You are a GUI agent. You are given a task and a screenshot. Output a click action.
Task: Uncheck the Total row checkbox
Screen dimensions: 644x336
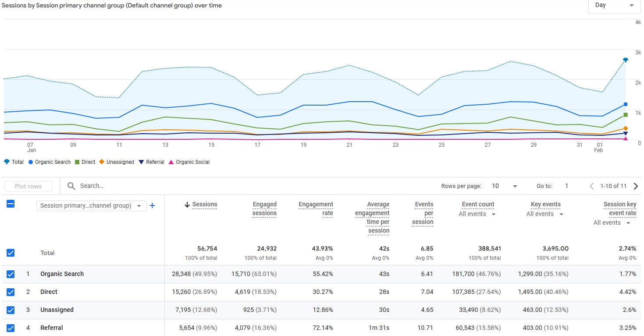10,253
